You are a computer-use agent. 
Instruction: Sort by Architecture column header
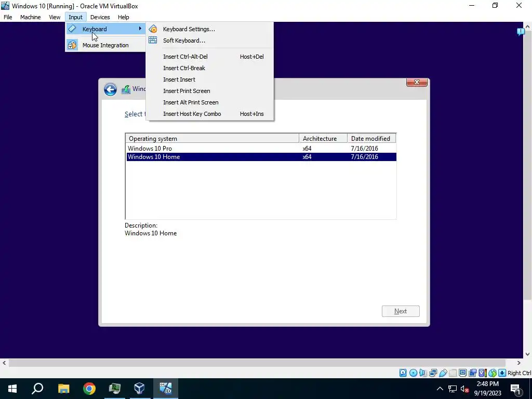click(323, 138)
